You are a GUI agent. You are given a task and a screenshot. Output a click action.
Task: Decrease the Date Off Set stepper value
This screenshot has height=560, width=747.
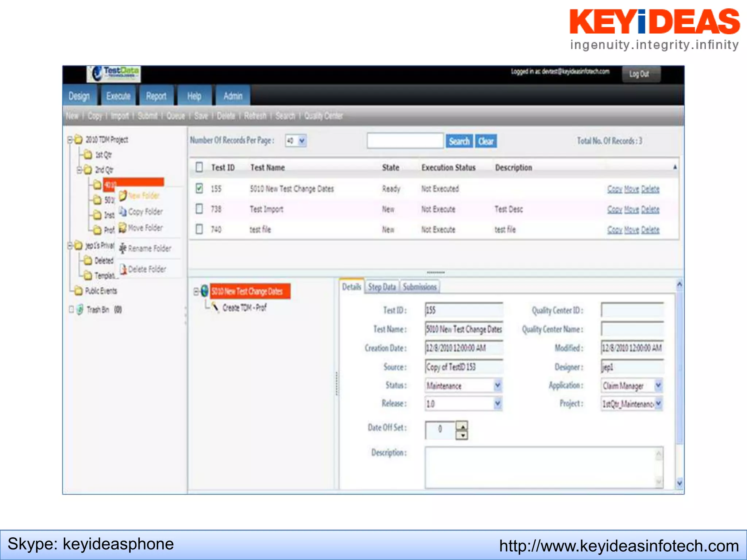(462, 435)
